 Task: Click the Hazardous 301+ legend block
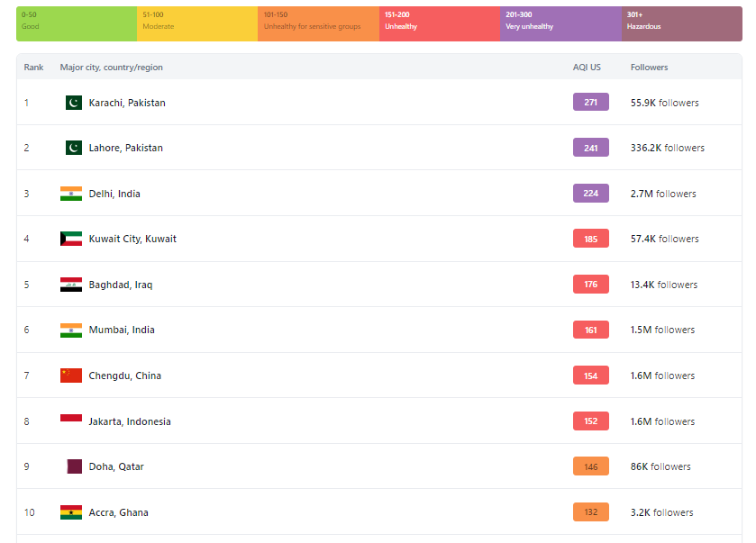tap(681, 23)
